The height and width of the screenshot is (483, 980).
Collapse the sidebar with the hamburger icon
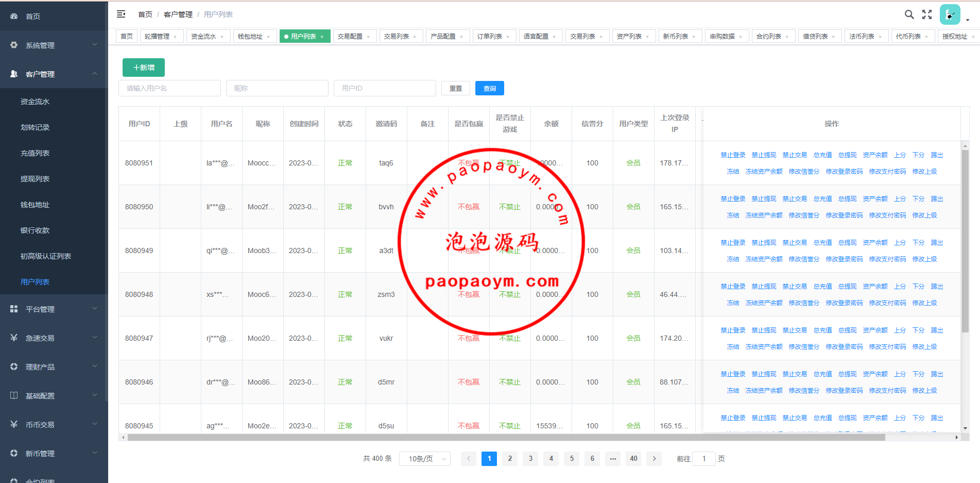coord(121,14)
